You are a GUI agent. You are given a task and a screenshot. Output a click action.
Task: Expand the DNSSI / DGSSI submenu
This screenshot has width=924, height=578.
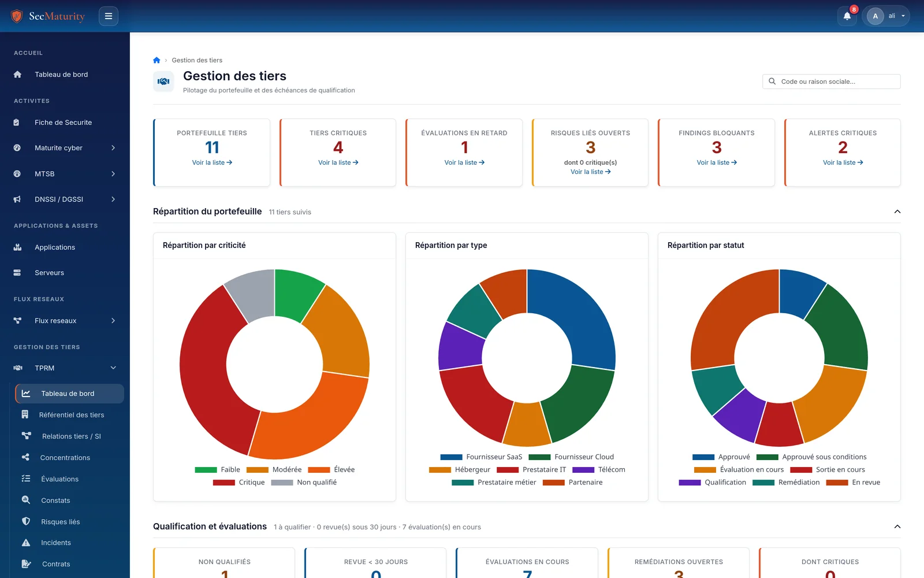coord(113,199)
